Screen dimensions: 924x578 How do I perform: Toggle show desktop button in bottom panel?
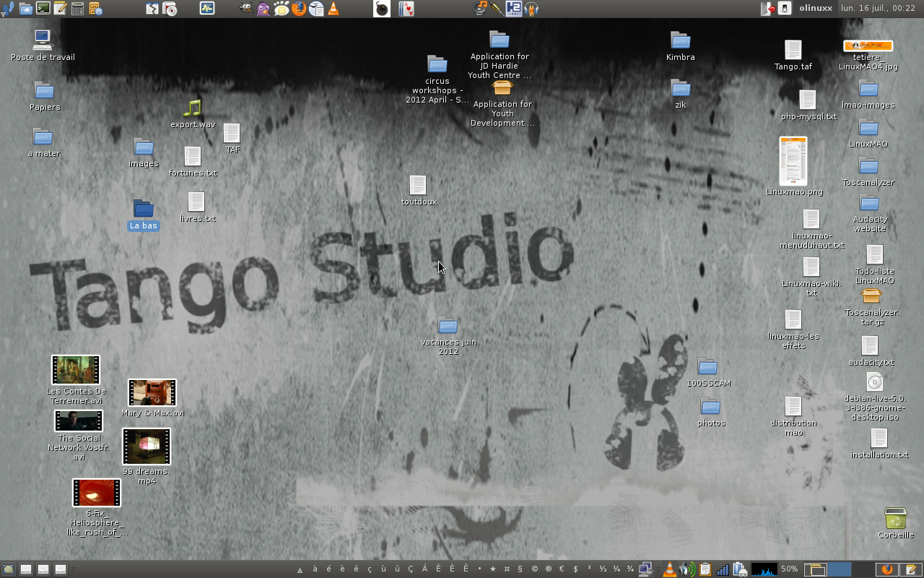tap(9, 569)
